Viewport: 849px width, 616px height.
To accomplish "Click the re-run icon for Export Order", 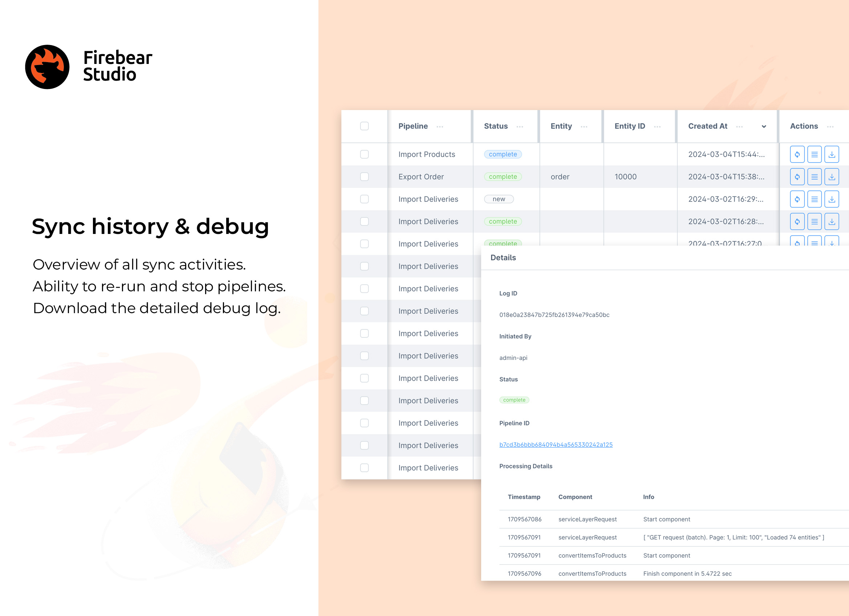I will coord(797,176).
